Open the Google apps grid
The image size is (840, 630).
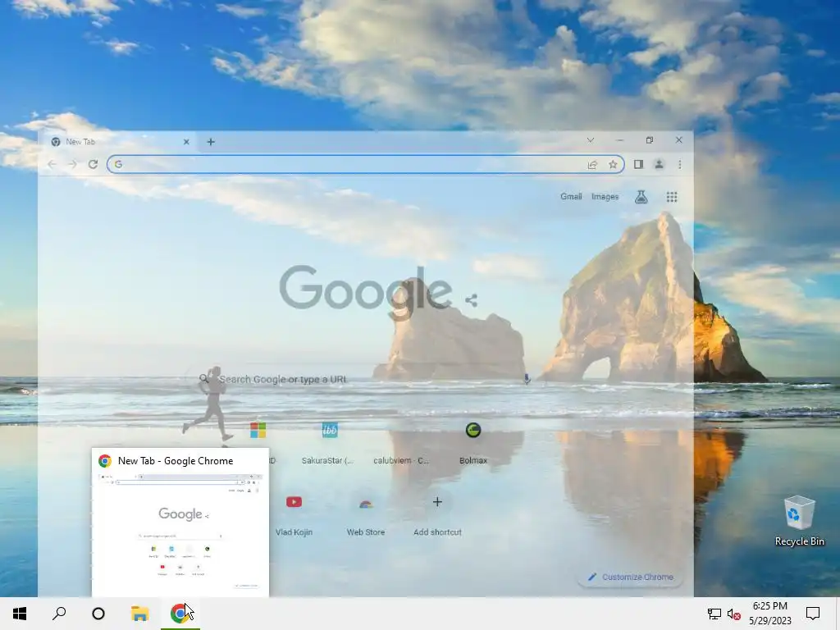tap(672, 197)
